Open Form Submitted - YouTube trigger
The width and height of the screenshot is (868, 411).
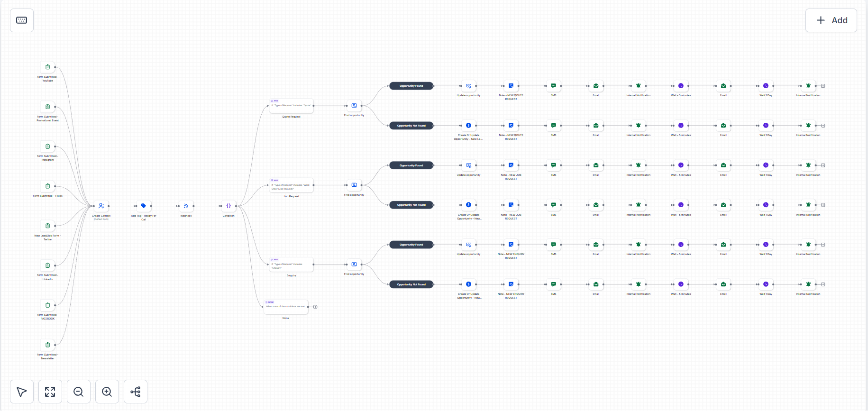[x=48, y=67]
